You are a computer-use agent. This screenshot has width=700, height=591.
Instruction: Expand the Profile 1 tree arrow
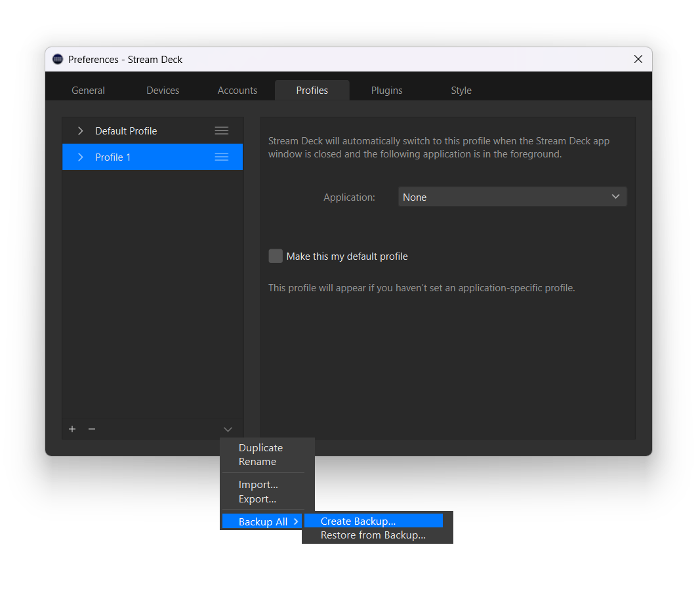point(80,157)
